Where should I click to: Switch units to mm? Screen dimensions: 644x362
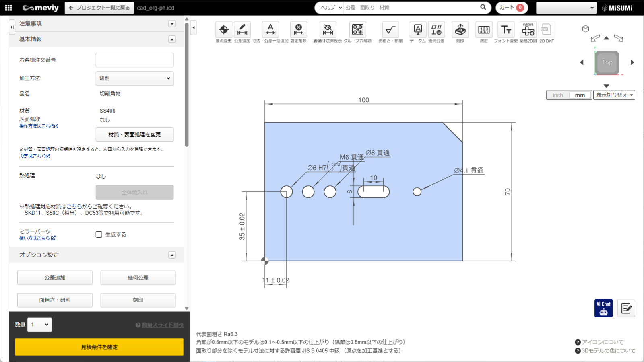click(580, 95)
